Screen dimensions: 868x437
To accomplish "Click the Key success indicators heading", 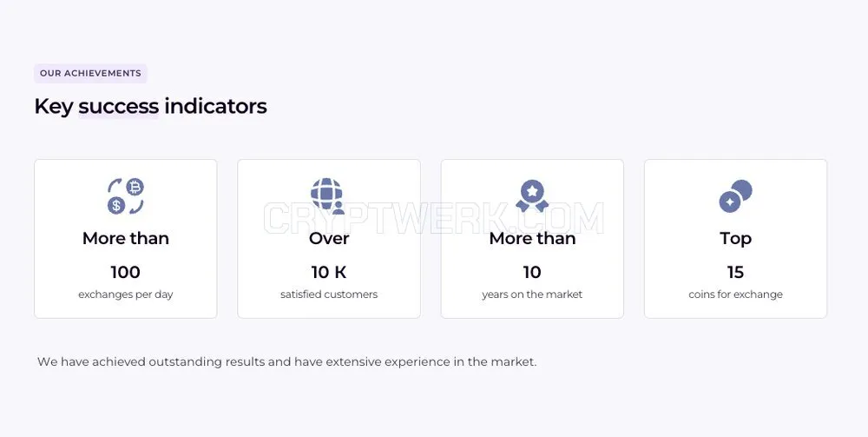I will [150, 106].
